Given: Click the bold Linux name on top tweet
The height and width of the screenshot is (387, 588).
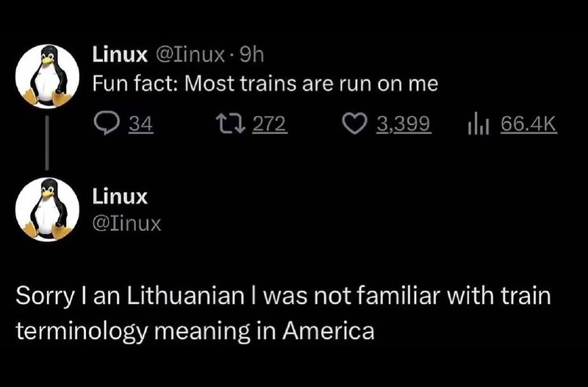Looking at the screenshot, I should pos(120,55).
